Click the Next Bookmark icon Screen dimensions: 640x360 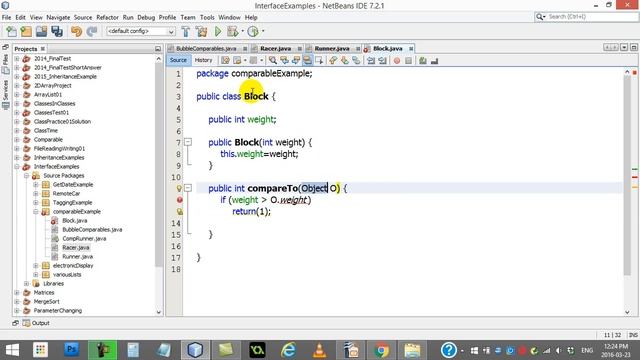pyautogui.click(x=345, y=60)
